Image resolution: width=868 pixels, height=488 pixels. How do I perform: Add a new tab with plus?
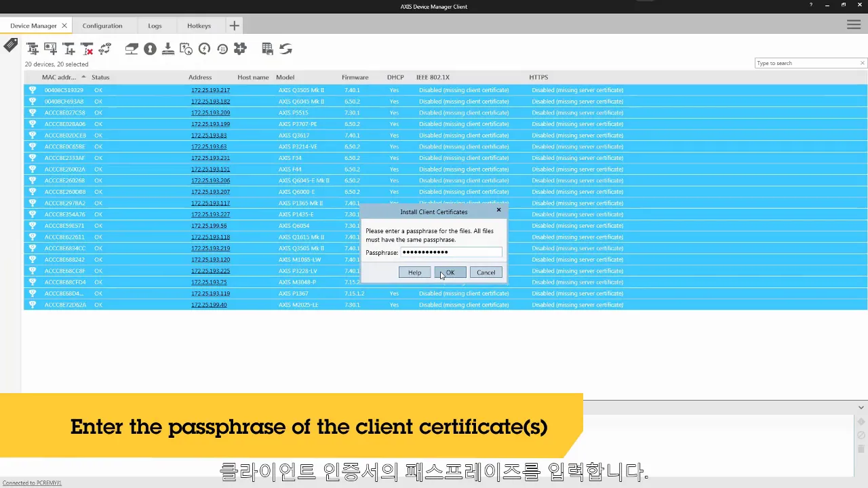pyautogui.click(x=234, y=26)
